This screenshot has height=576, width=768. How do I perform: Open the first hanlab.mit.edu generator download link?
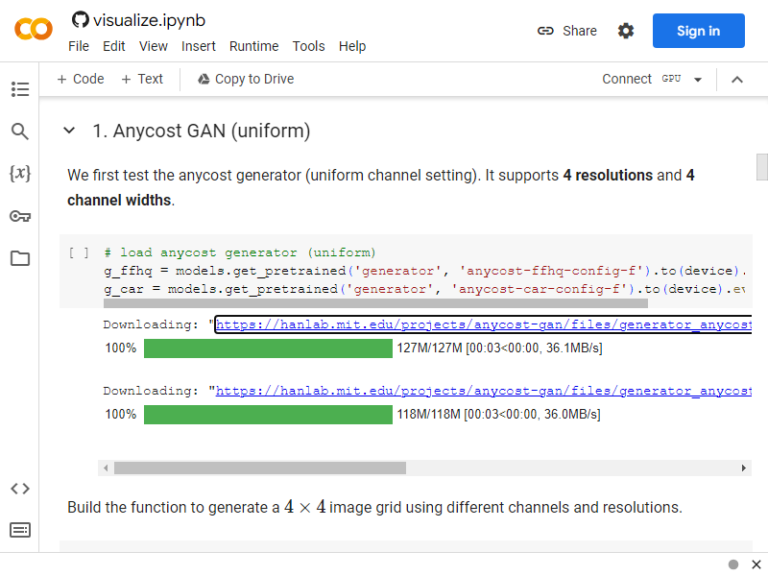point(483,325)
